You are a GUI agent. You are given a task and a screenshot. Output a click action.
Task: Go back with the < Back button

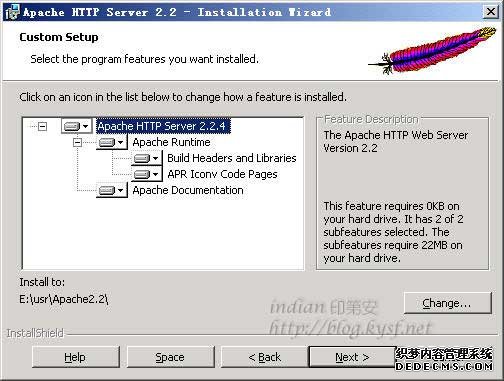pyautogui.click(x=265, y=357)
